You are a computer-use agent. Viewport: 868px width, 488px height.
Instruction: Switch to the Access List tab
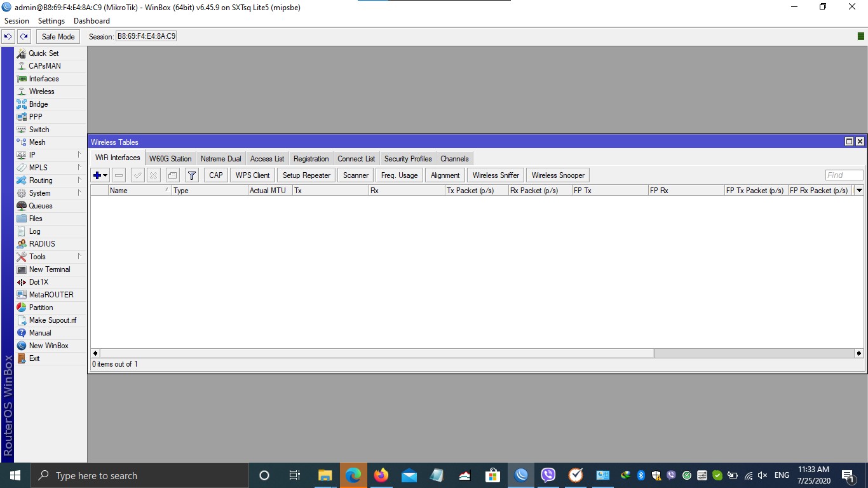268,159
